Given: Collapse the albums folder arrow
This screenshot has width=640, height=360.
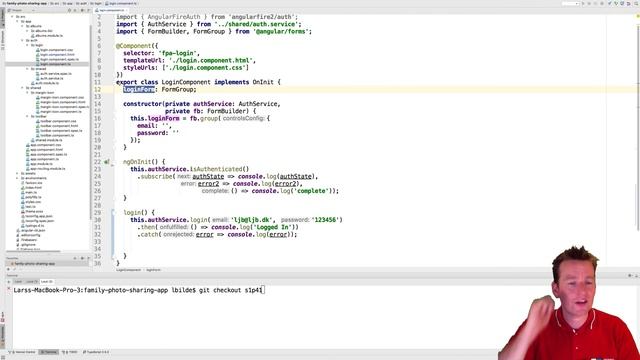Looking at the screenshot, I should (22, 26).
